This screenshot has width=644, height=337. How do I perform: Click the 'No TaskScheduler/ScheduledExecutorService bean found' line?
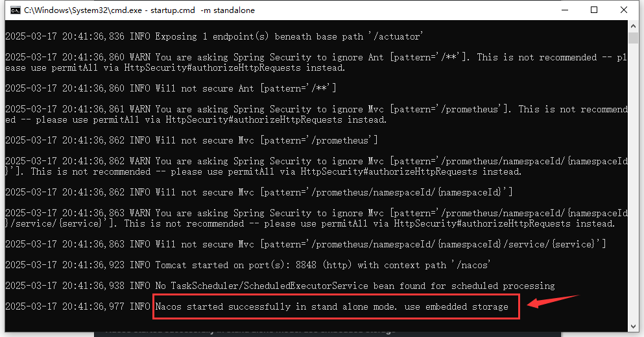click(280, 286)
